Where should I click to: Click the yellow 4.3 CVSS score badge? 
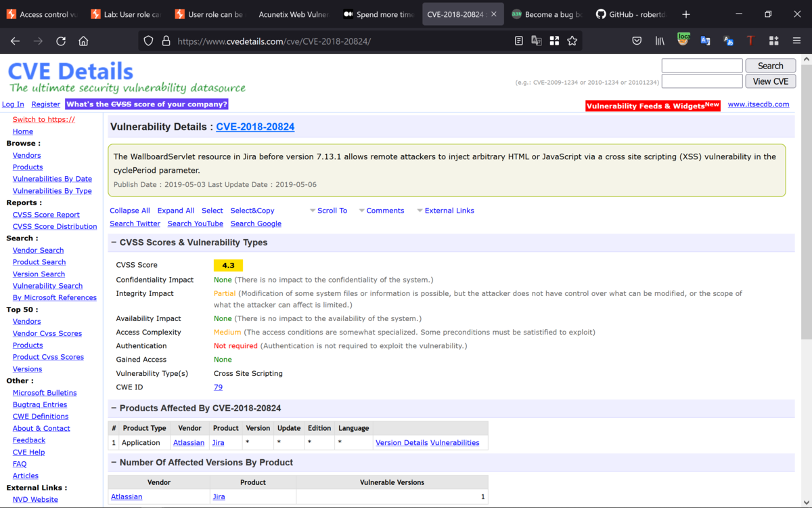(228, 266)
